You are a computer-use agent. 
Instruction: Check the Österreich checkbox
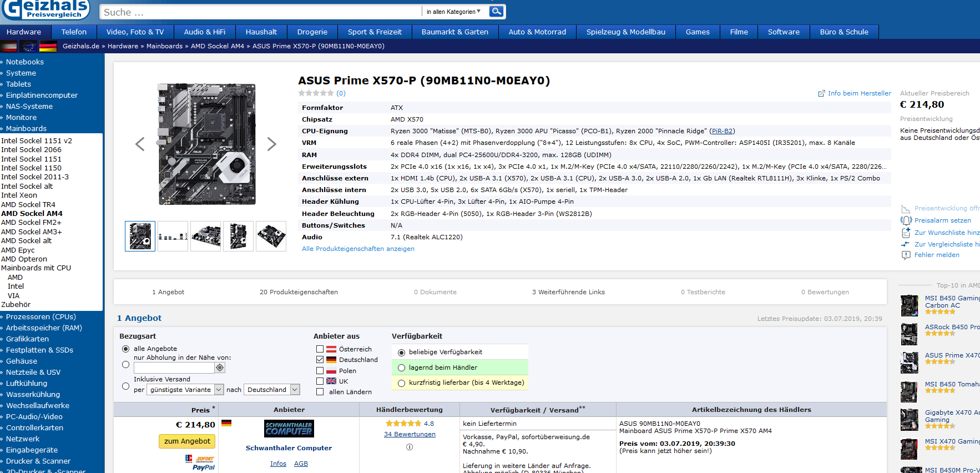[320, 349]
